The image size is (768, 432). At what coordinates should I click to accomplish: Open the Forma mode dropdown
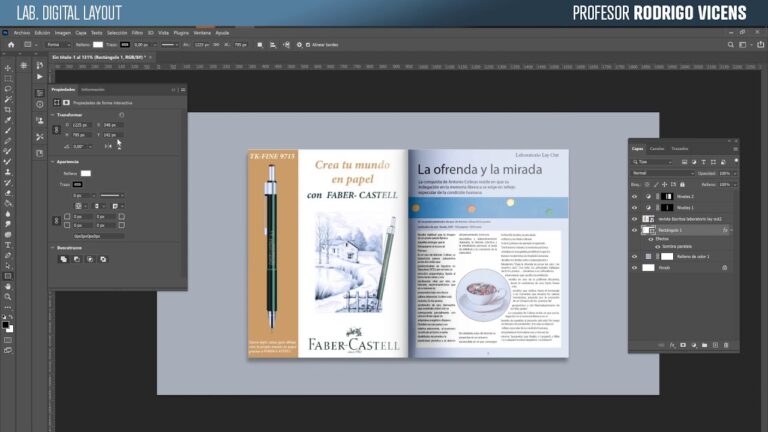(x=59, y=45)
